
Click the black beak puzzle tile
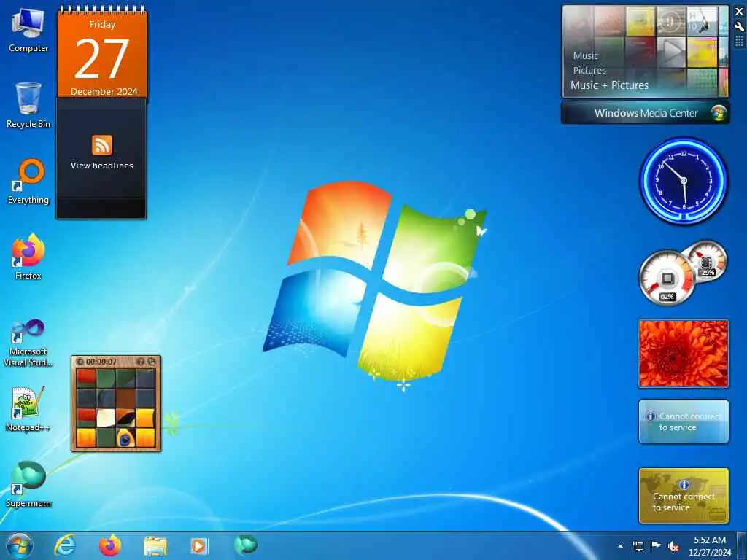click(125, 418)
